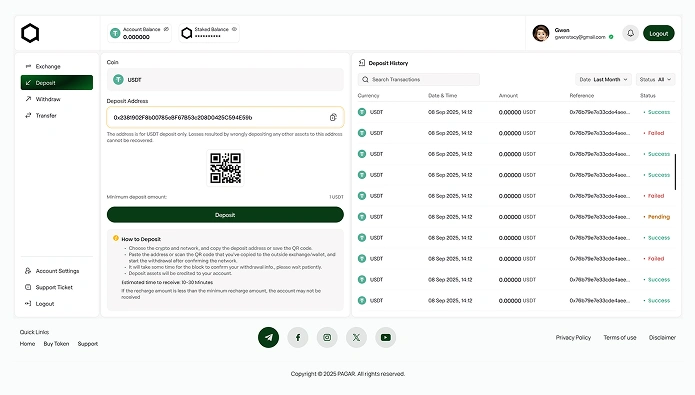The width and height of the screenshot is (695, 395).
Task: Click the Currency column header
Action: [368, 95]
